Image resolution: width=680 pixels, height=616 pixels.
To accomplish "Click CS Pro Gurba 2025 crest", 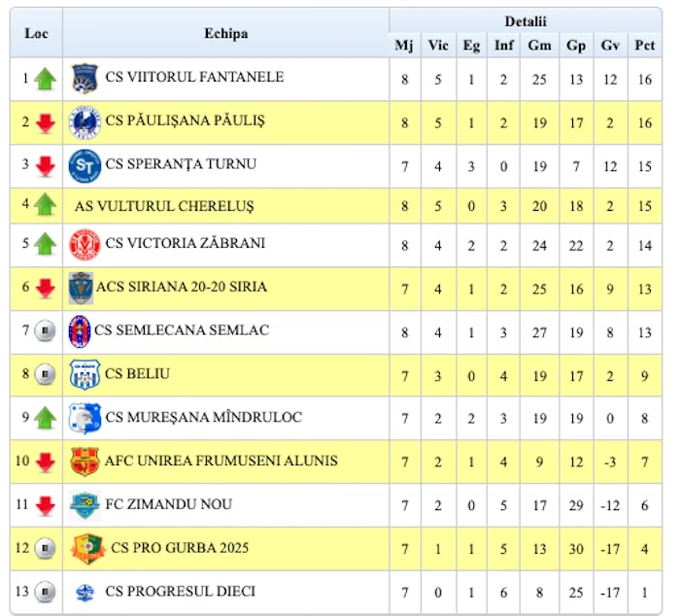I will [88, 549].
